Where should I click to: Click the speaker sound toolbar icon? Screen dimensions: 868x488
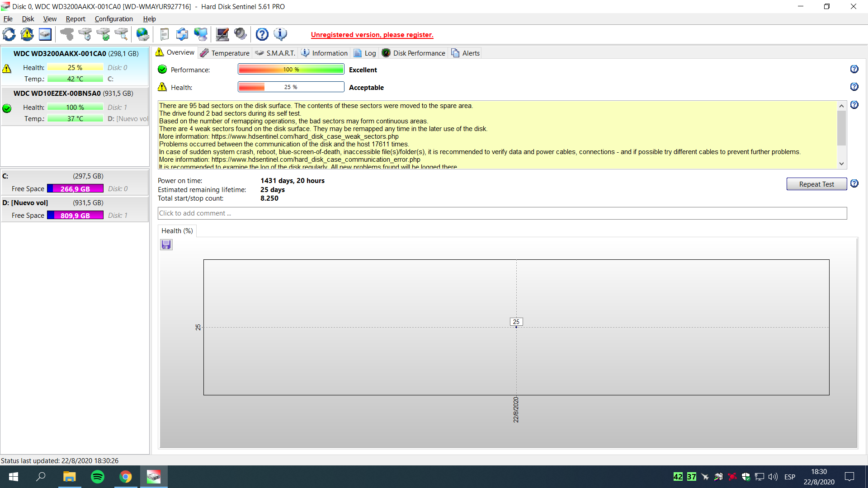[241, 34]
